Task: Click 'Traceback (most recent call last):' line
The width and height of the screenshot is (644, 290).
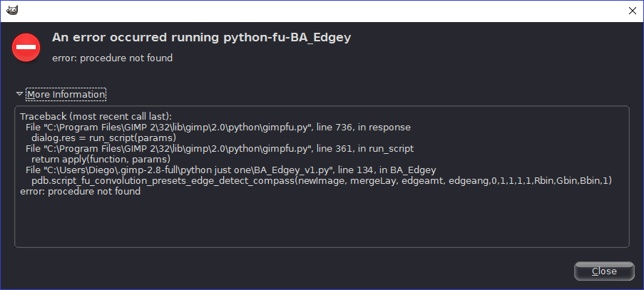Action: (96, 116)
